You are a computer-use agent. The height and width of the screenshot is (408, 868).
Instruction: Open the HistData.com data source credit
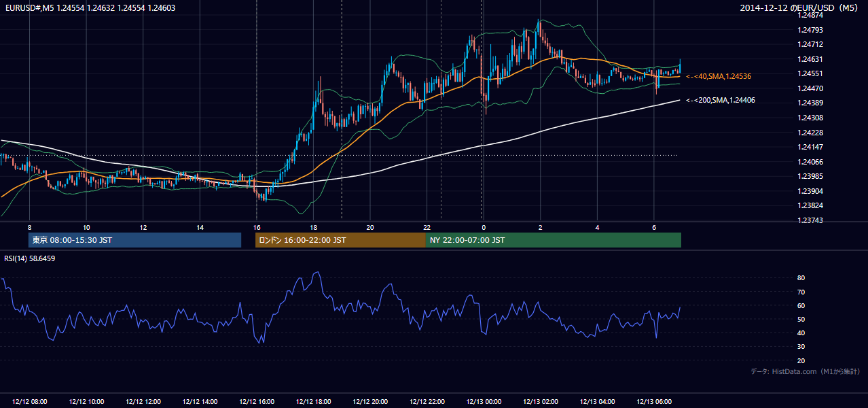tap(806, 371)
